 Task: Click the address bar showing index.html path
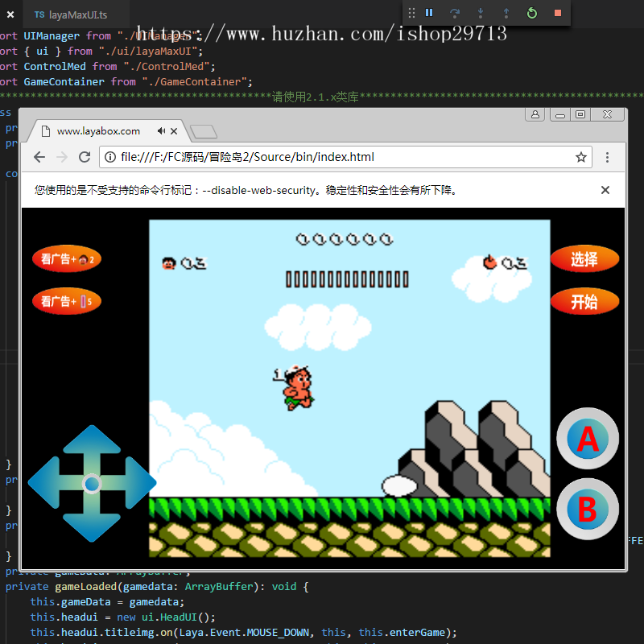322,157
